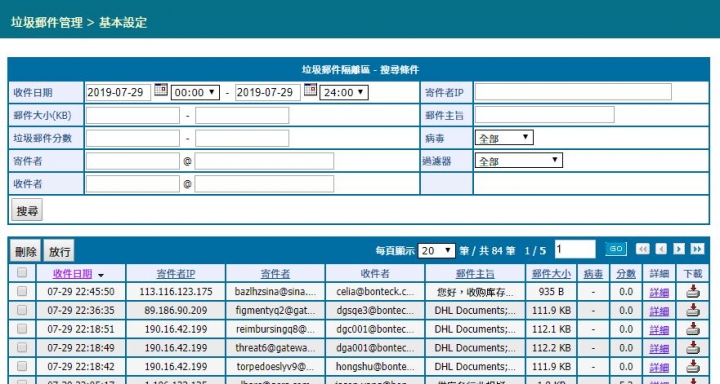Click the 刪除 delete button
Screen dimensions: 720x384
point(26,251)
